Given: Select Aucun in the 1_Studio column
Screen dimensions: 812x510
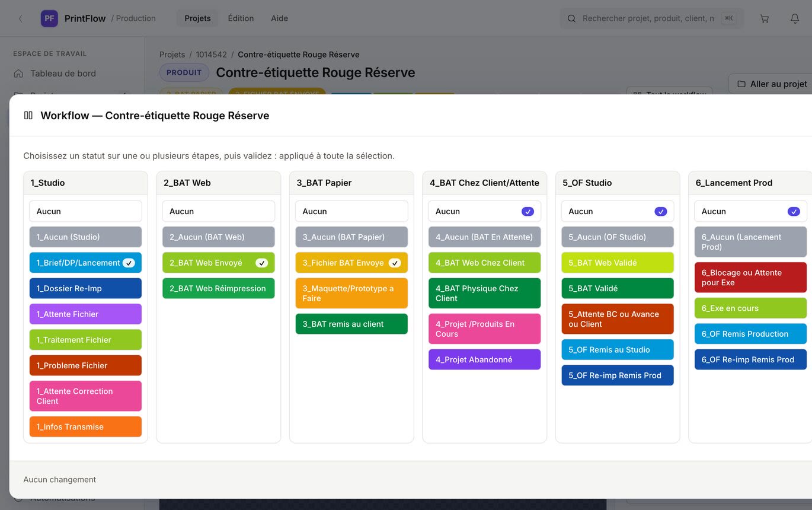Looking at the screenshot, I should click(85, 211).
